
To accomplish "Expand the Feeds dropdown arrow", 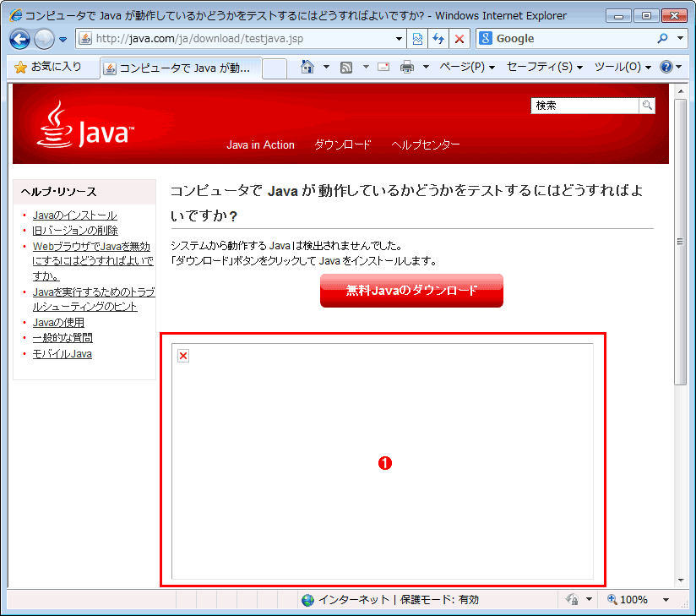I will (366, 67).
